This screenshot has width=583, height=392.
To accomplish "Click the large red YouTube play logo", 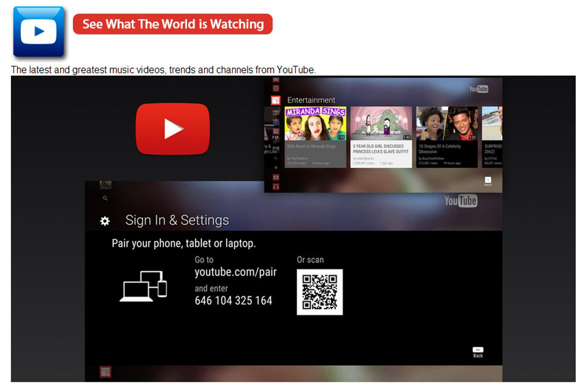I will tap(172, 128).
